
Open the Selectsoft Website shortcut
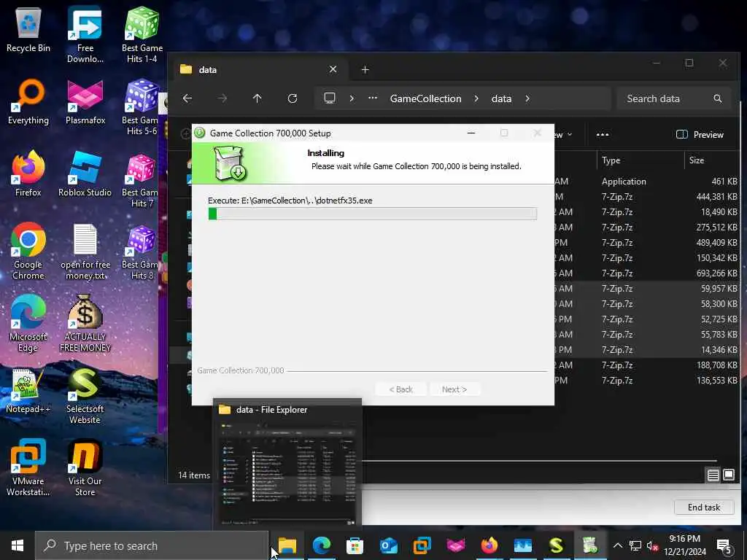point(85,396)
